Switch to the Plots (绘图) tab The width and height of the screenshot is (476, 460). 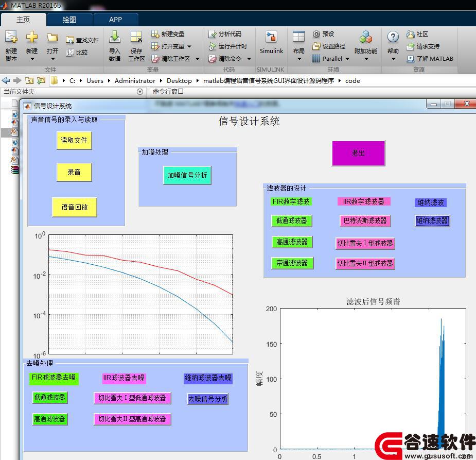[x=69, y=20]
